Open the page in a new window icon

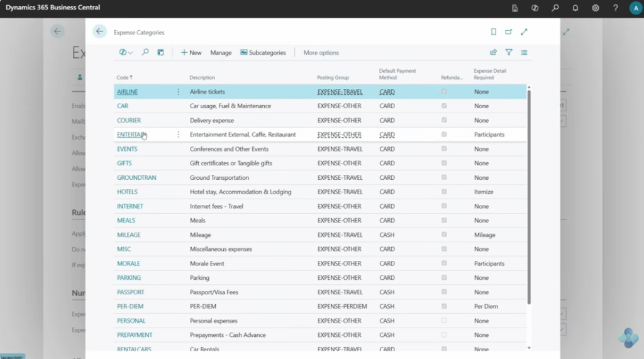point(508,31)
